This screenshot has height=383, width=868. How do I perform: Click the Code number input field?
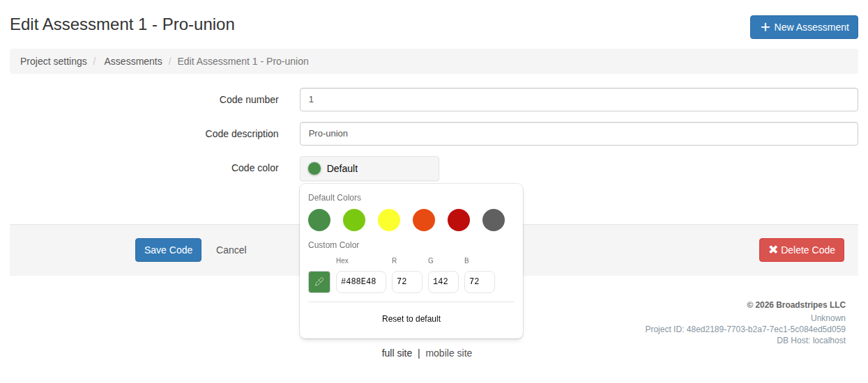(579, 100)
